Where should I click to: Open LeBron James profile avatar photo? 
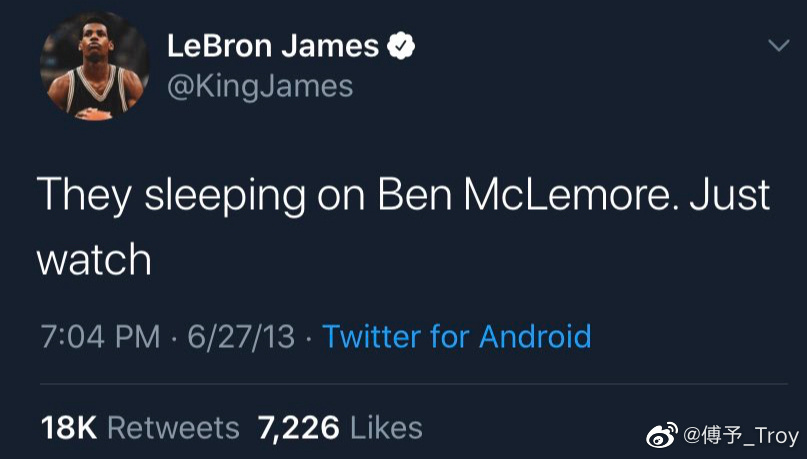(x=94, y=68)
